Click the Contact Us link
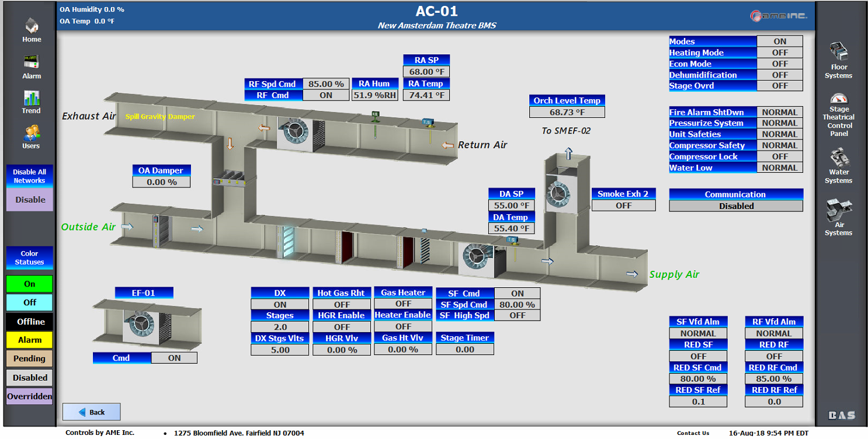Screen dimensions: 868x439 coord(693,433)
